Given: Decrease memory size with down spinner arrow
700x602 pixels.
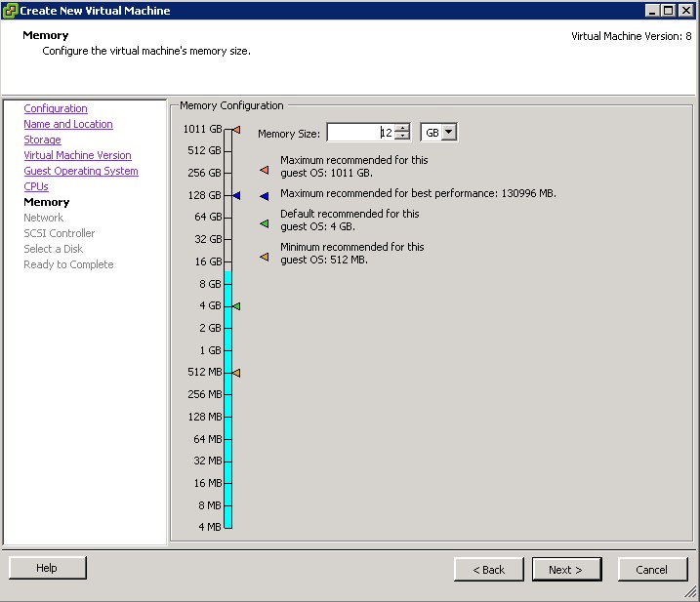Looking at the screenshot, I should click(402, 137).
